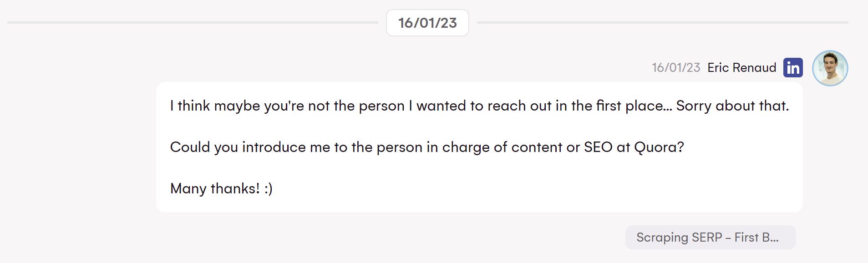Screen dimensions: 868x263
Task: Click the LinkedIn icon beside Eric Renaud
Action: coord(793,68)
